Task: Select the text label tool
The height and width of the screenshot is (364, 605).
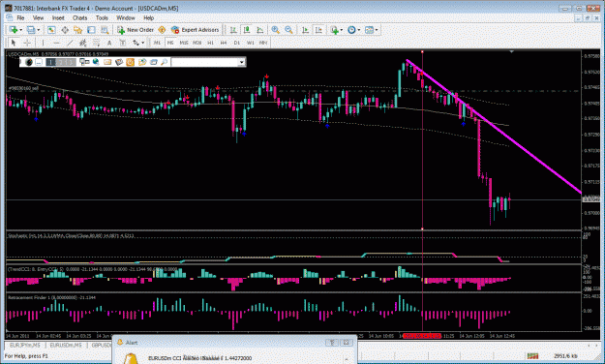Action: [x=123, y=43]
